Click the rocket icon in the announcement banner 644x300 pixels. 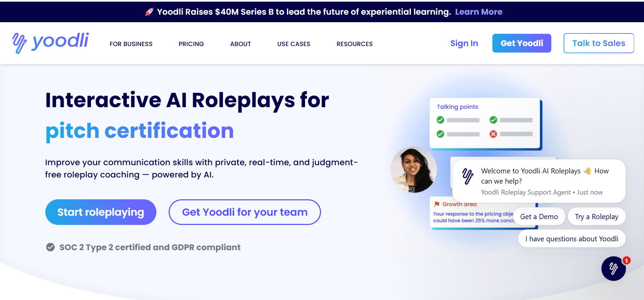[x=149, y=12]
